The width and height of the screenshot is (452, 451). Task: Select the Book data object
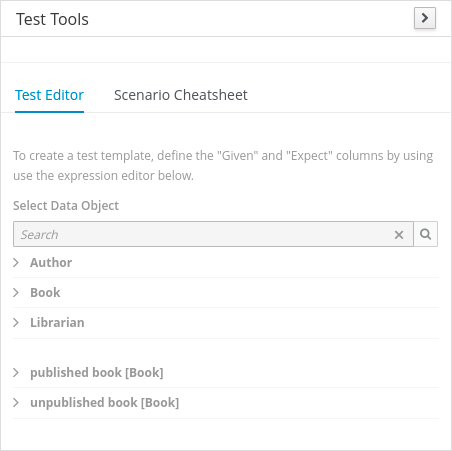tap(45, 293)
